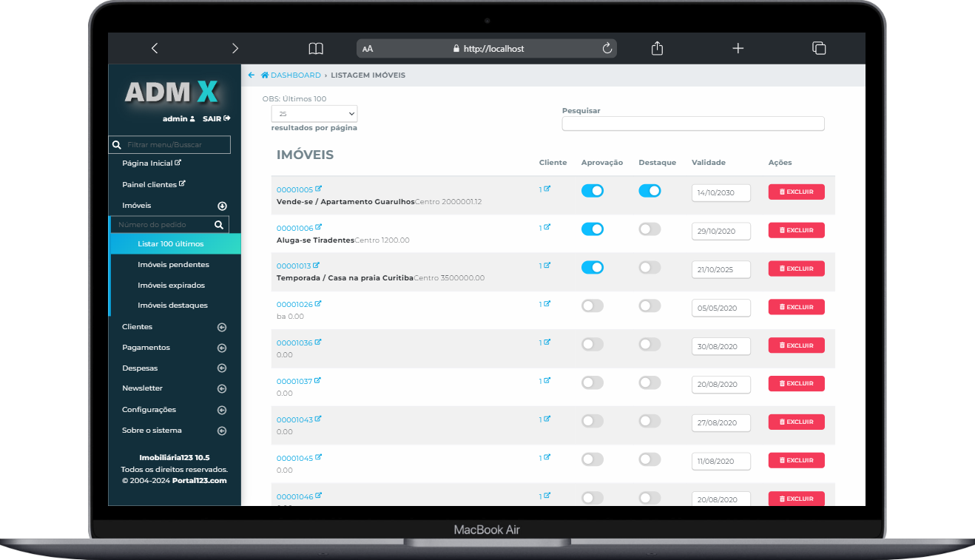The width and height of the screenshot is (975, 560).
Task: Enable Aprovação toggle for listing 00001026
Action: pyautogui.click(x=592, y=306)
